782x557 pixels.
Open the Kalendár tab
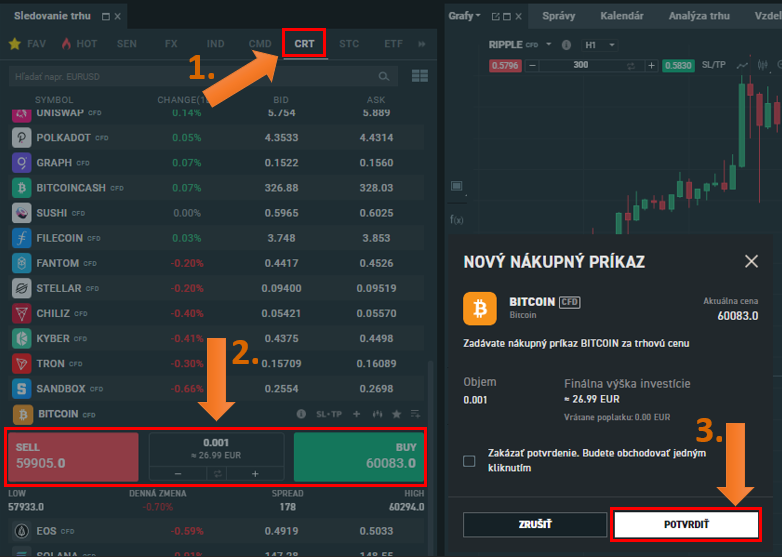[x=621, y=16]
